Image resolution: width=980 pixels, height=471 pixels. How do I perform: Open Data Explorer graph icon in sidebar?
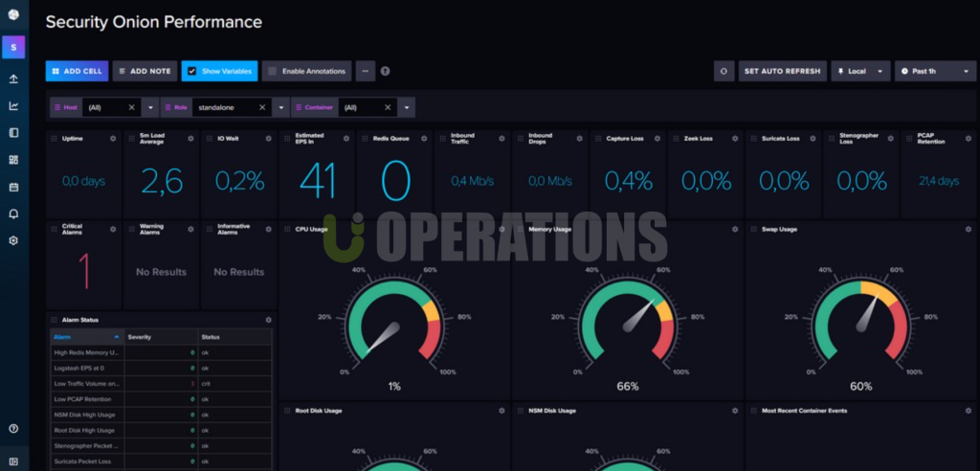click(x=13, y=105)
